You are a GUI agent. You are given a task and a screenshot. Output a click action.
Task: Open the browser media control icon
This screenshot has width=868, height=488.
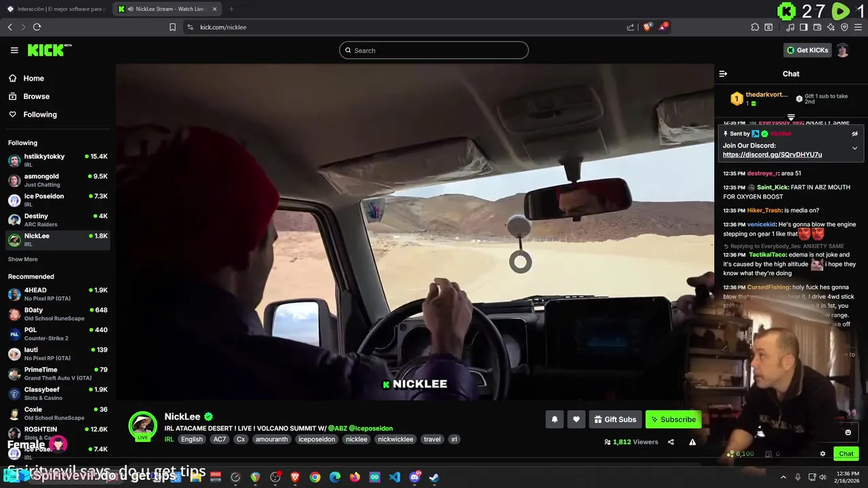790,27
